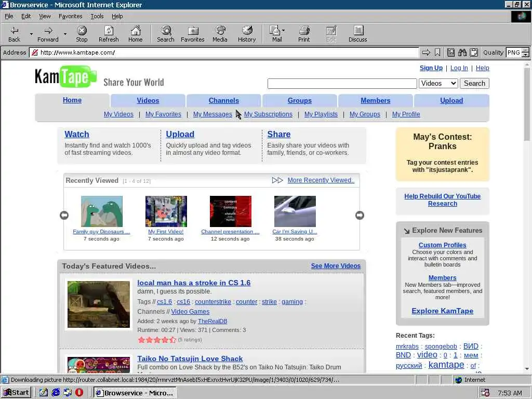Open the Media pane from the IE toolbar
The height and width of the screenshot is (399, 532).
(x=220, y=31)
